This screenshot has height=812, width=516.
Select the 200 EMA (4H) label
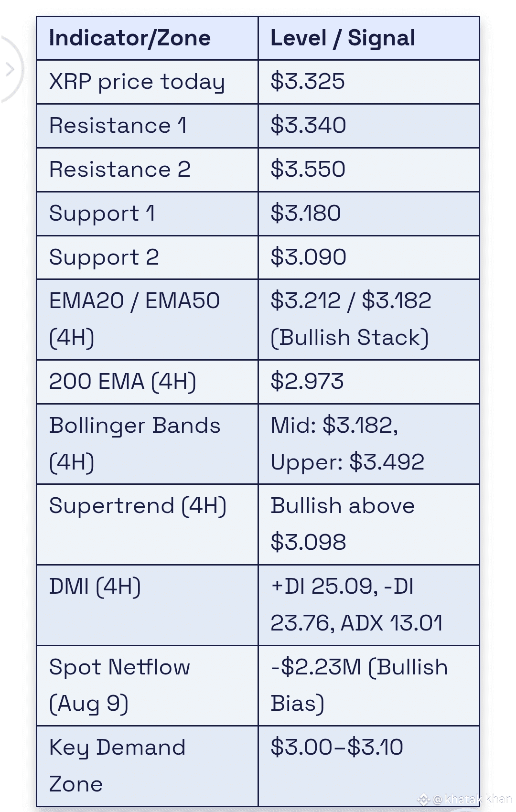123,382
